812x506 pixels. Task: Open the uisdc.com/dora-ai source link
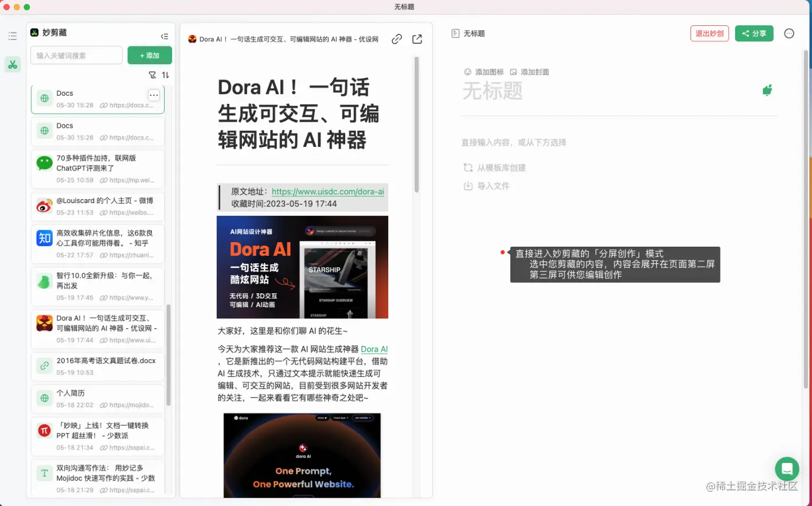click(x=328, y=192)
